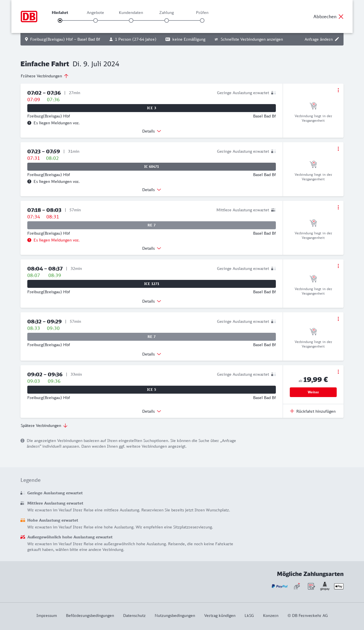The height and width of the screenshot is (630, 364).
Task: Select the Zahlung step circle
Action: [167, 20]
